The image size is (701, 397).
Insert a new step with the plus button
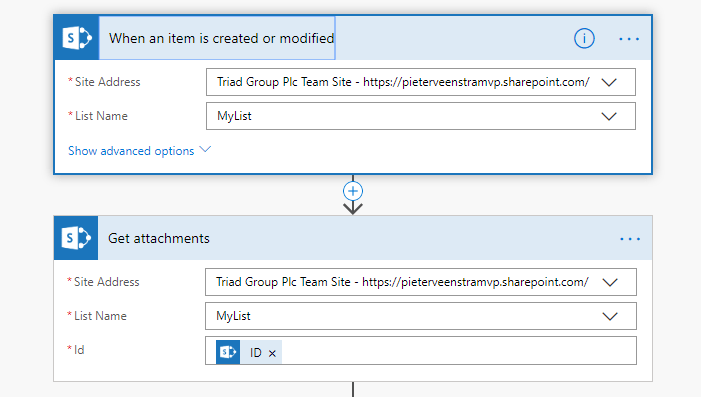click(353, 191)
